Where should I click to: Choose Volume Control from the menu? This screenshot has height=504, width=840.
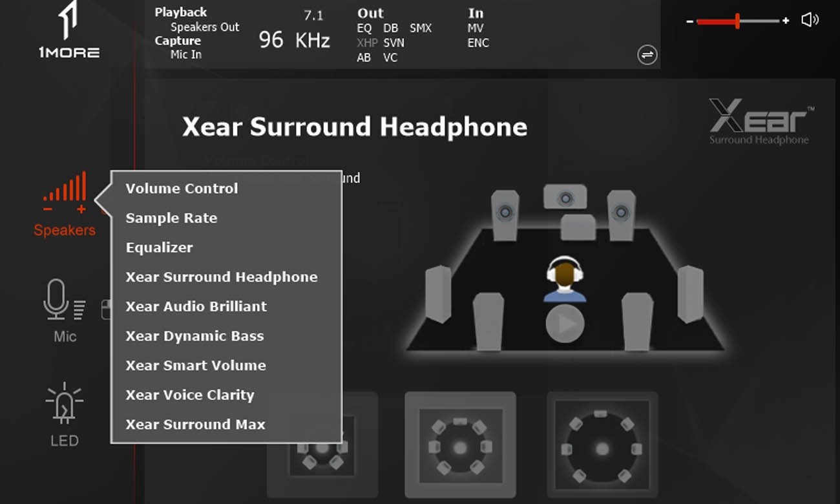[x=182, y=189]
